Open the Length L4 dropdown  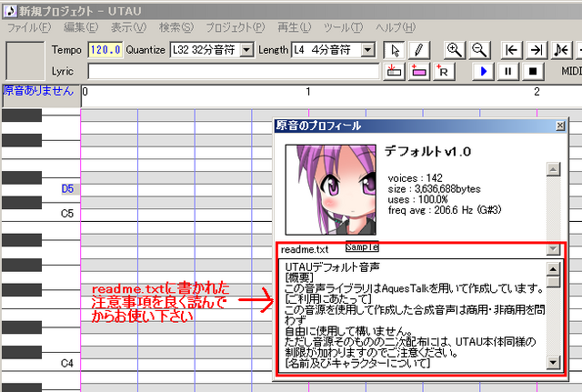click(367, 50)
